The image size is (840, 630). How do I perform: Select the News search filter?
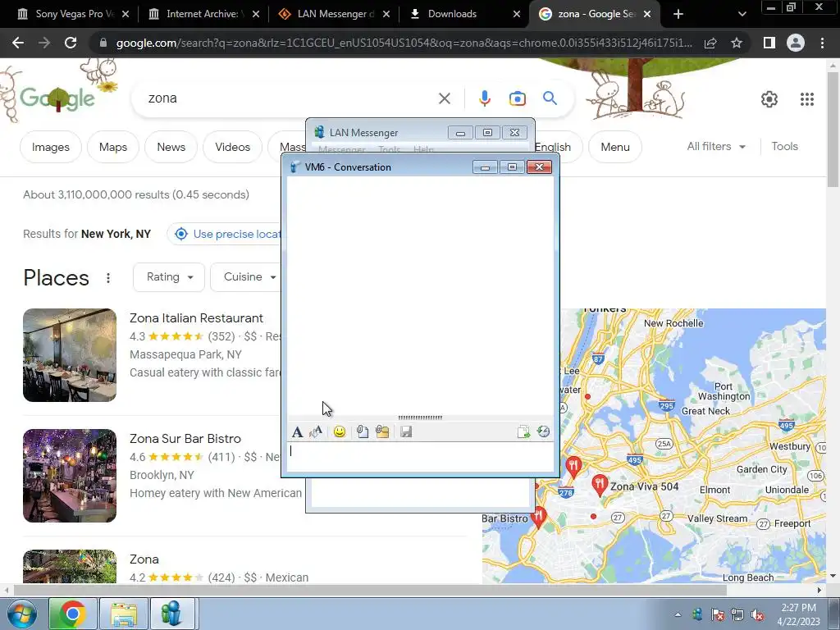(x=171, y=147)
